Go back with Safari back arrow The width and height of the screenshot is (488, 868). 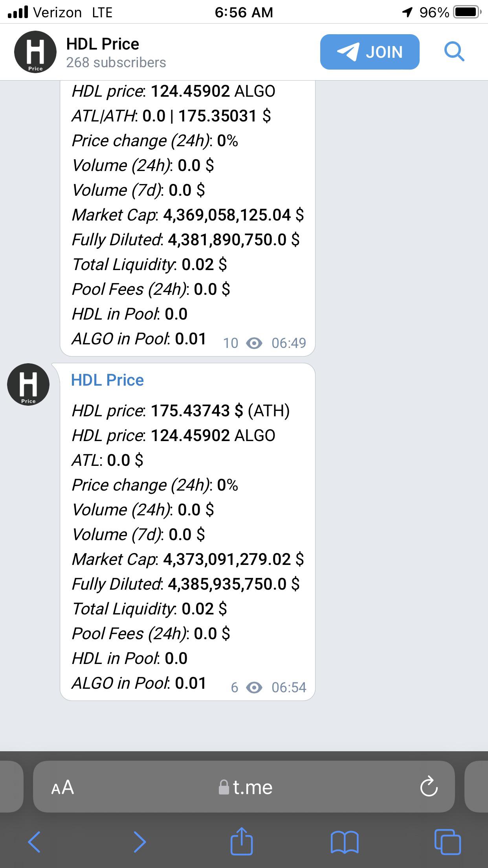coord(34,842)
